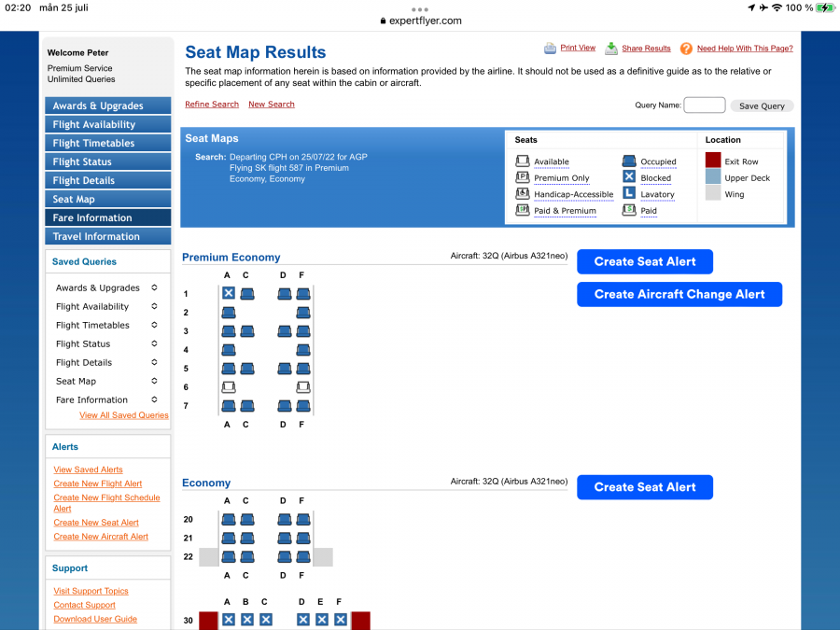Click the orange help question mark icon
Image resolution: width=840 pixels, height=630 pixels.
(x=686, y=49)
